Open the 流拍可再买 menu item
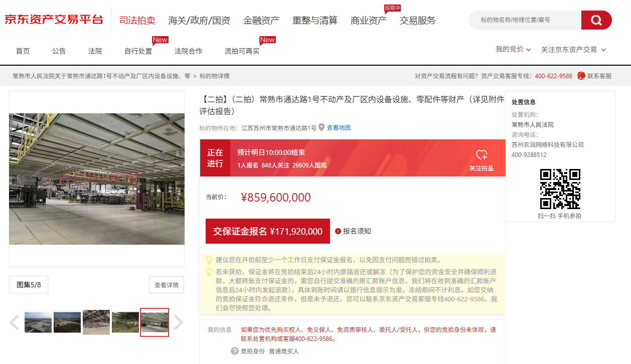Screen dimensions: 631x364 (x=242, y=51)
